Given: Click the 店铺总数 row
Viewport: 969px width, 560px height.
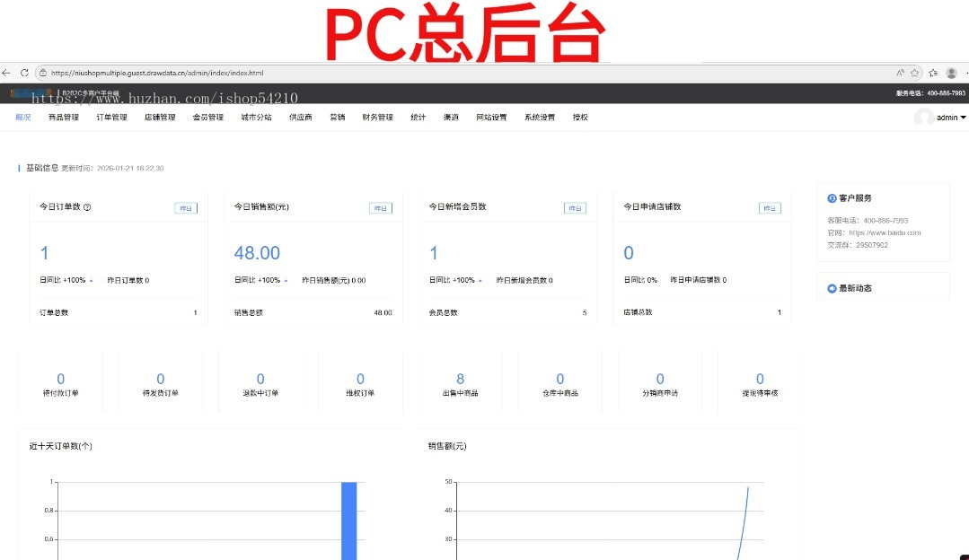Looking at the screenshot, I should pos(702,312).
